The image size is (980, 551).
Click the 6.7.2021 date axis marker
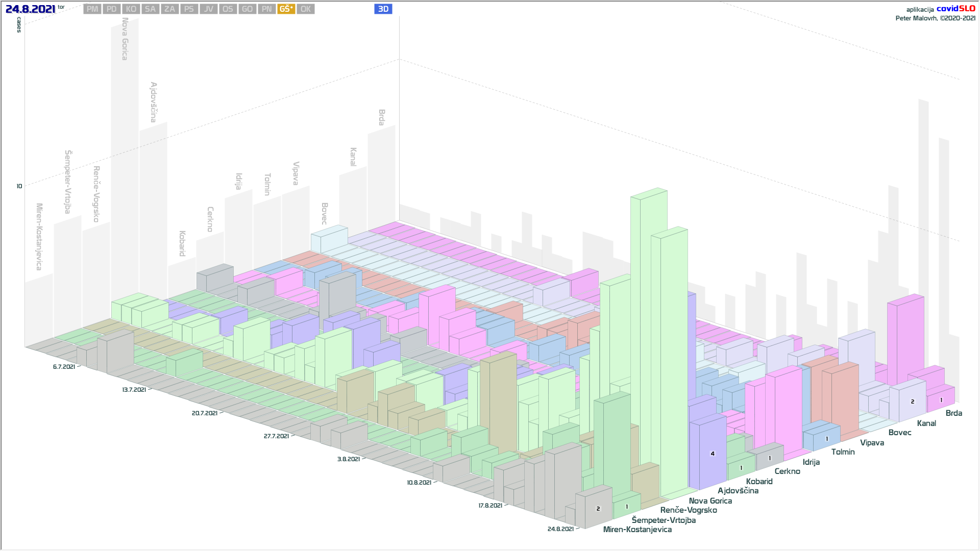(64, 367)
